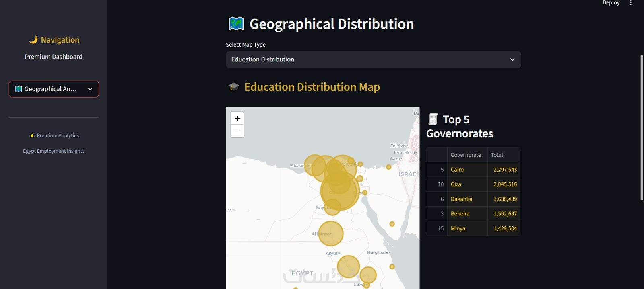Click the map zoom in plus button
The height and width of the screenshot is (289, 644).
pos(237,119)
